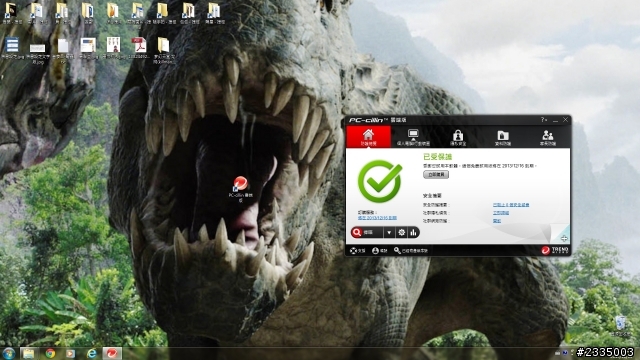Open Account person icon in PC-cillin footer
Viewport: 640px width, 360px height.
pyautogui.click(x=379, y=251)
